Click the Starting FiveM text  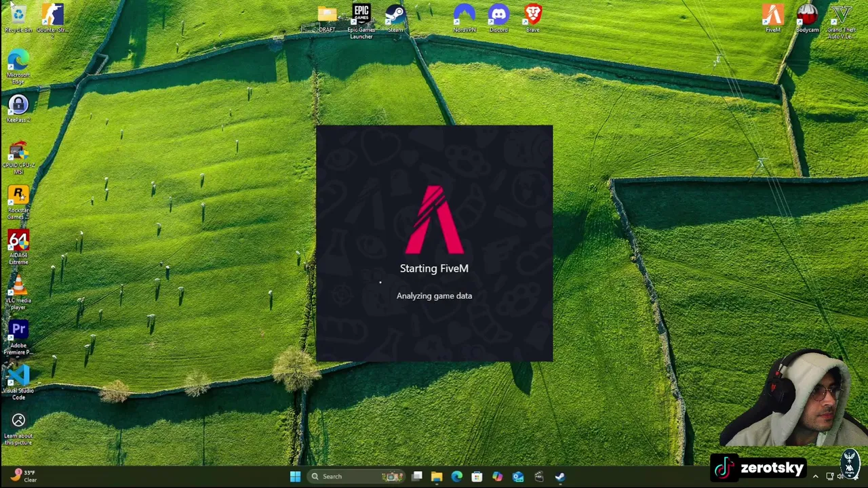434,268
